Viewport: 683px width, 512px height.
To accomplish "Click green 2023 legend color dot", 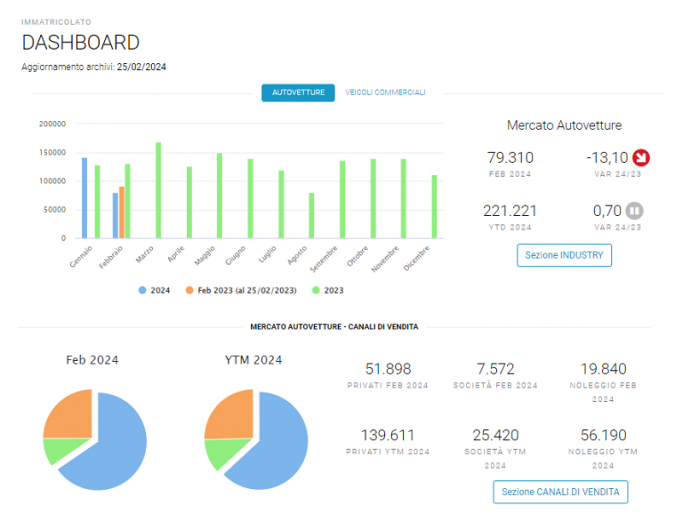I will click(x=316, y=290).
